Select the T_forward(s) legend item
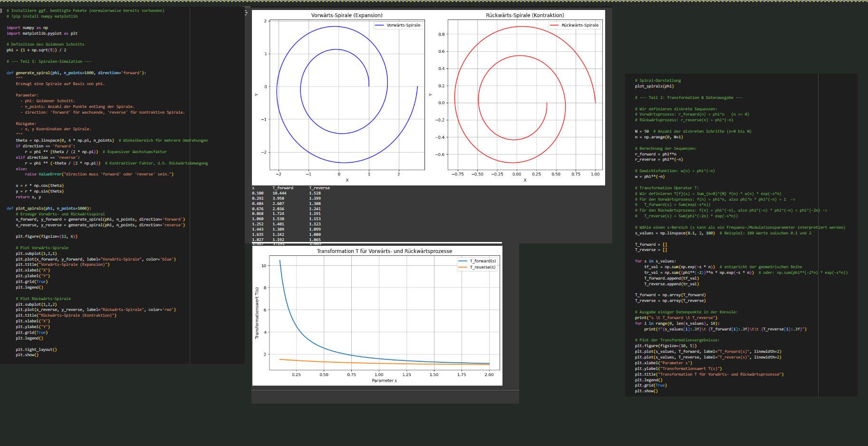Viewport: 868px width, 446px height. (477, 261)
